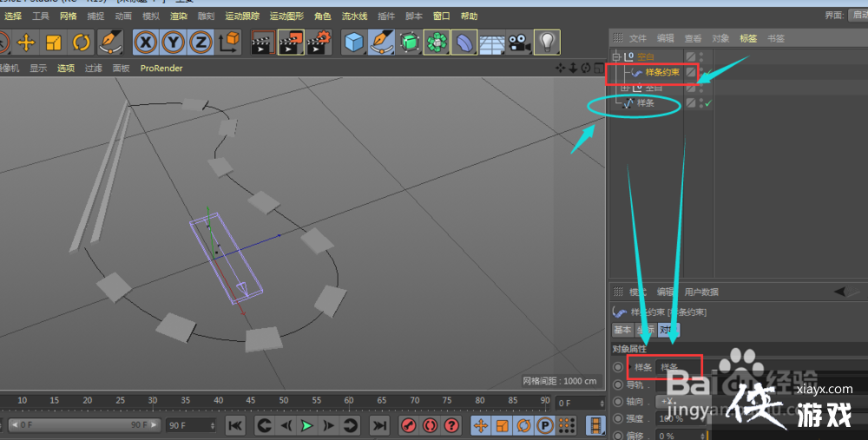Go to start of animation
The width and height of the screenshot is (868, 440).
[x=235, y=425]
